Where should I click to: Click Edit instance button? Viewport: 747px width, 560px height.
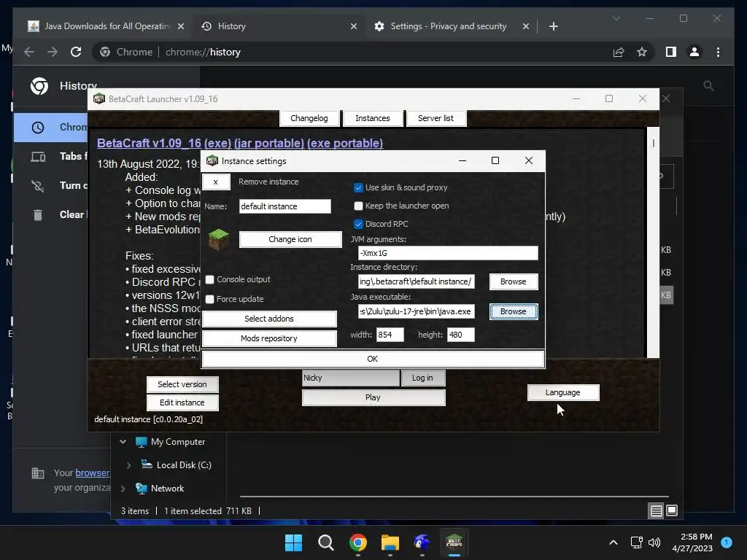pos(182,402)
